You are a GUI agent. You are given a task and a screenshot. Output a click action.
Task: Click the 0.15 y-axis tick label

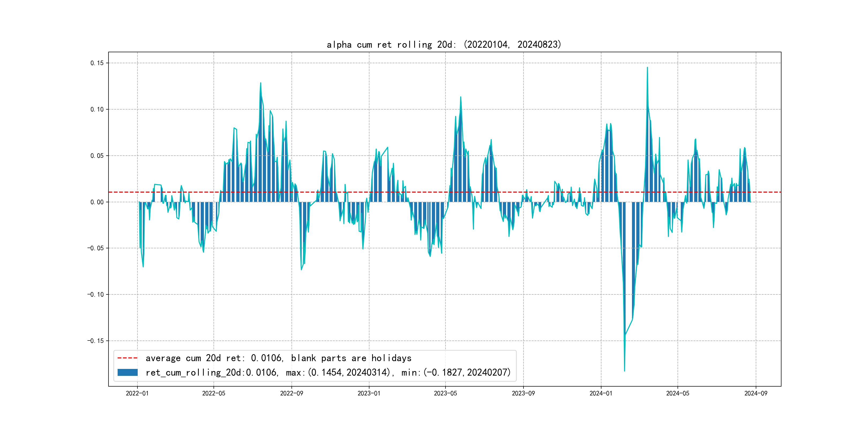pyautogui.click(x=97, y=63)
